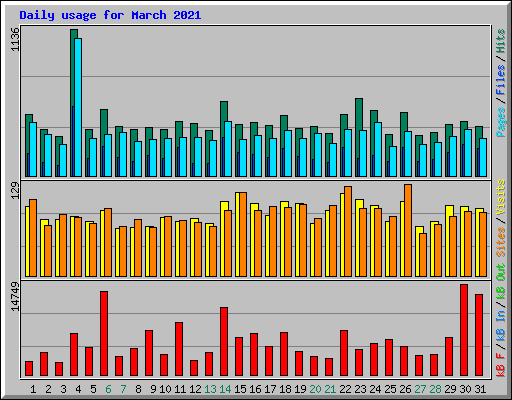Click the orange 'Sites' legend label
The image size is (512, 400).
pos(501,242)
